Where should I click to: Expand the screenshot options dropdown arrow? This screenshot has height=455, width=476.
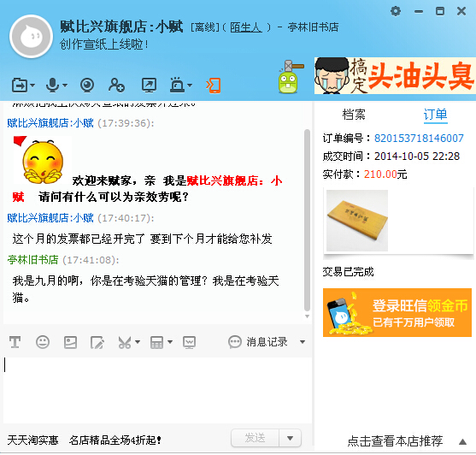(138, 342)
